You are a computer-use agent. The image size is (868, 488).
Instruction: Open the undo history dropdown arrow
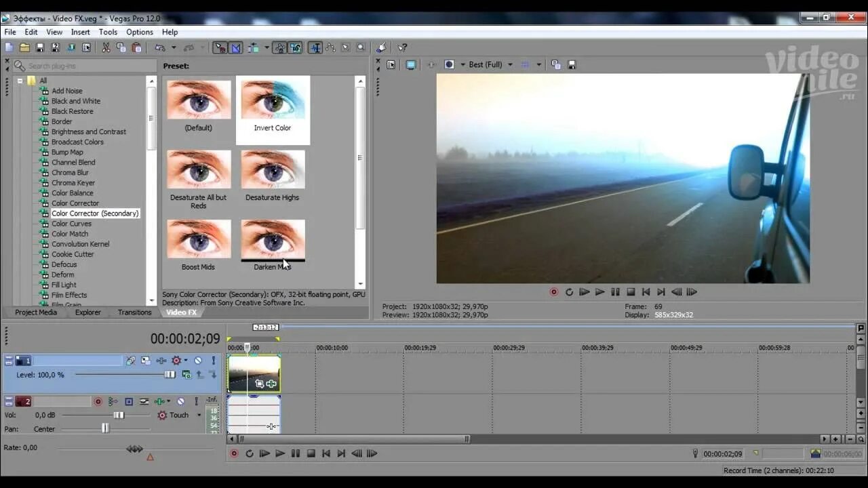click(x=174, y=47)
